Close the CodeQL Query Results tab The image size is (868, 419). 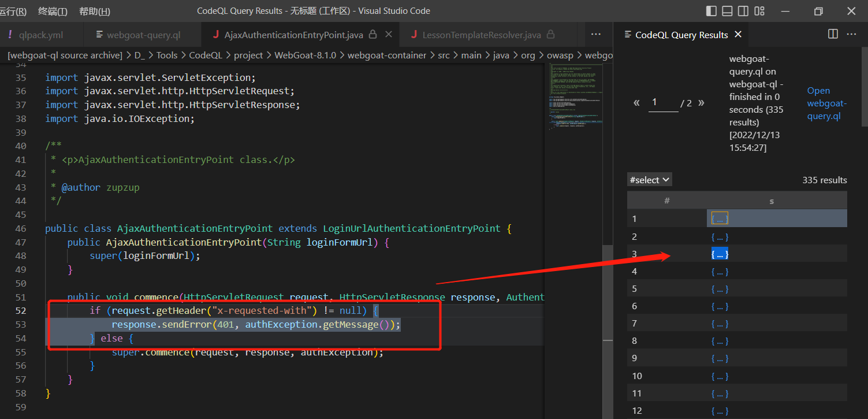point(738,35)
